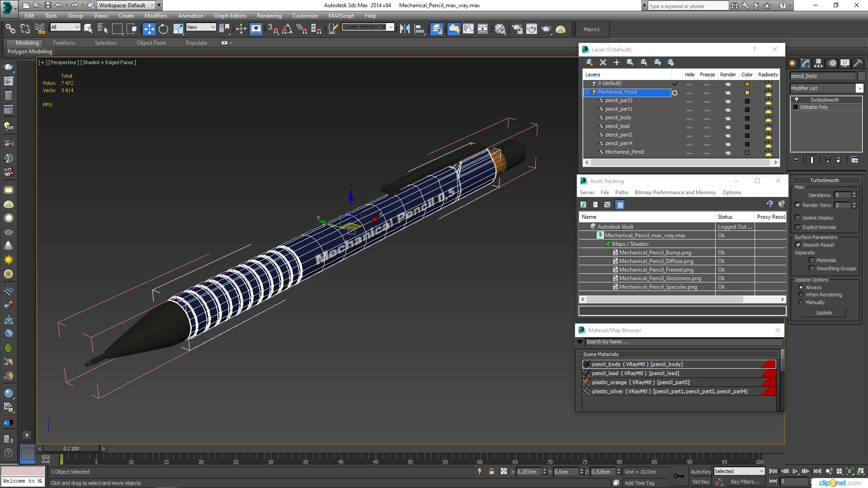Image resolution: width=868 pixels, height=488 pixels.
Task: Click the Polygon Modeling panel label
Action: pos(29,52)
